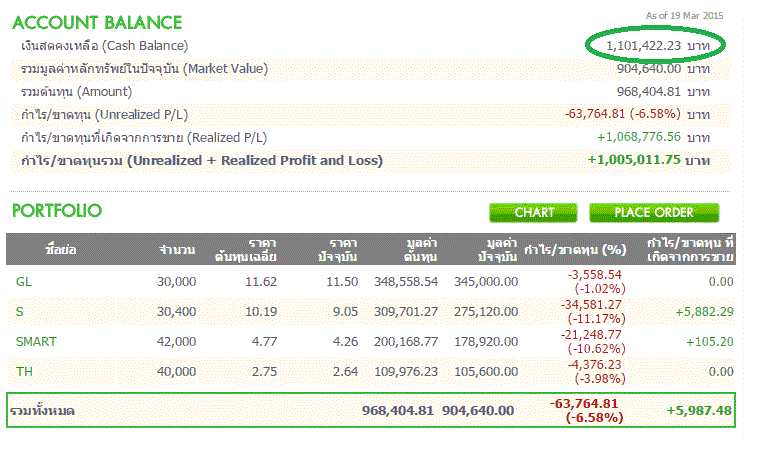Click the รวมทั้งหมด total row label

[42, 410]
